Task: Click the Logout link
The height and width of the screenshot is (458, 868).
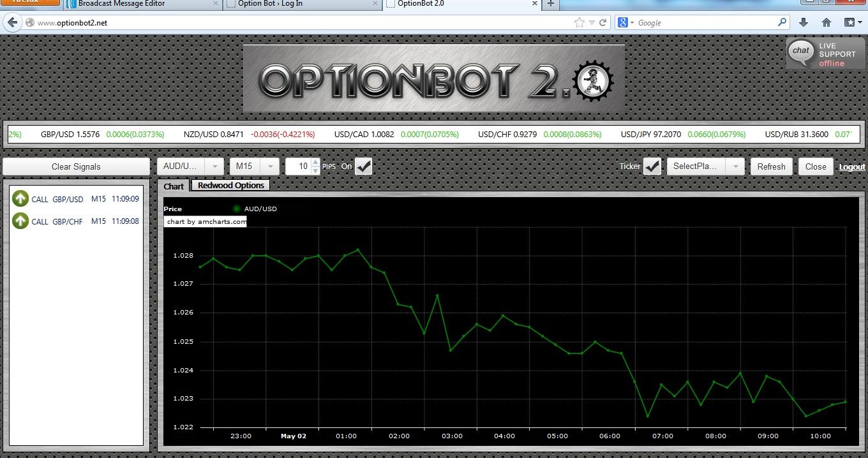Action: tap(852, 167)
